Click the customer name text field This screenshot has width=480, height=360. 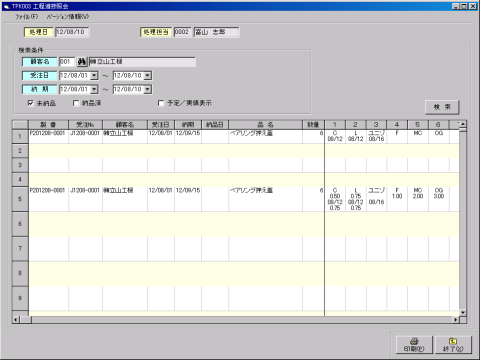click(142, 62)
